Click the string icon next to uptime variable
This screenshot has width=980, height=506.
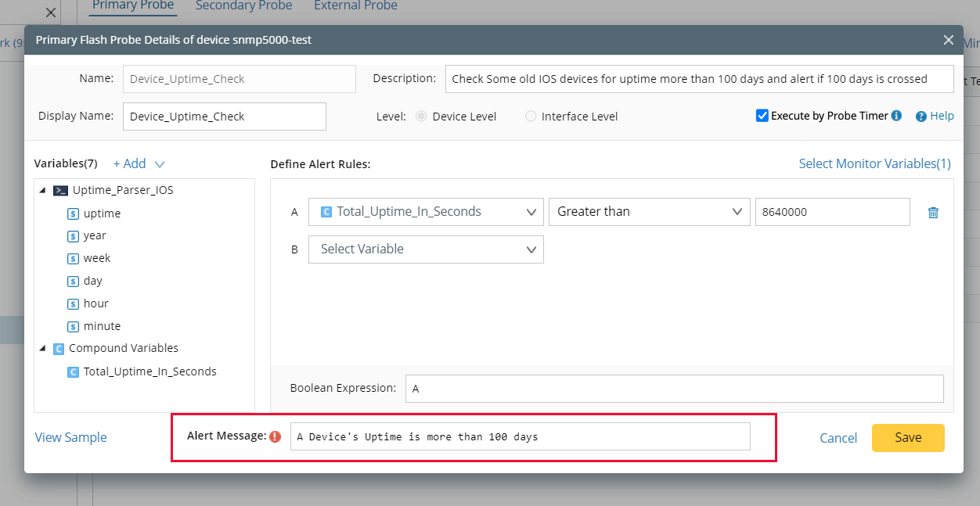coord(72,213)
